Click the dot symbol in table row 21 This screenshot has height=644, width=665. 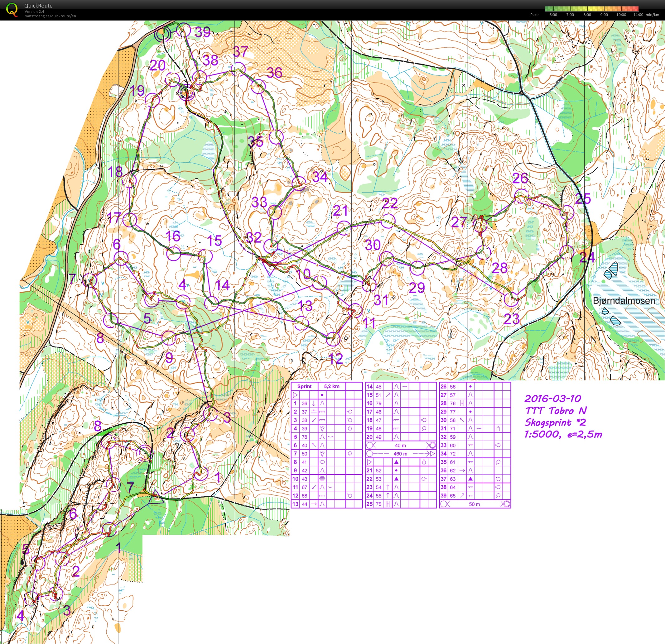396,470
